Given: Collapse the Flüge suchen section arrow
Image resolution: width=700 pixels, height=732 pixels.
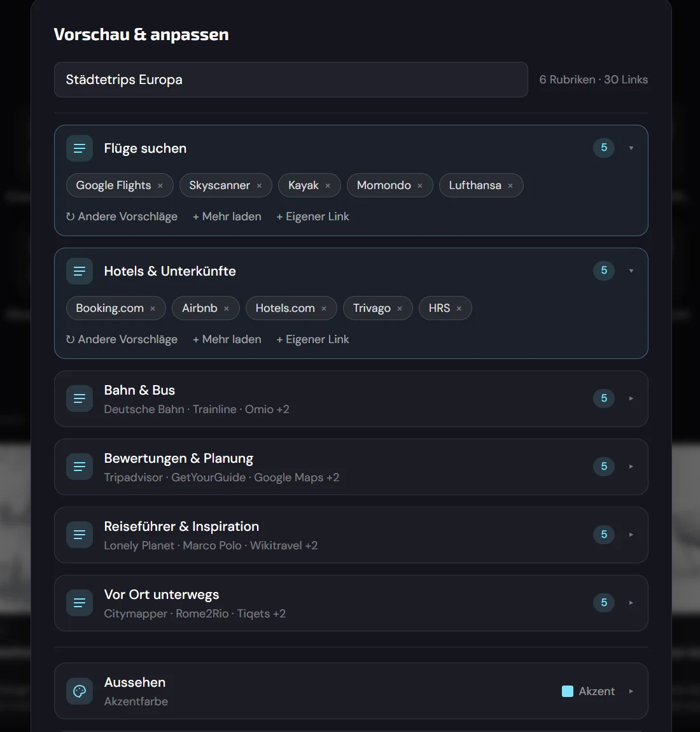Looking at the screenshot, I should [x=631, y=148].
